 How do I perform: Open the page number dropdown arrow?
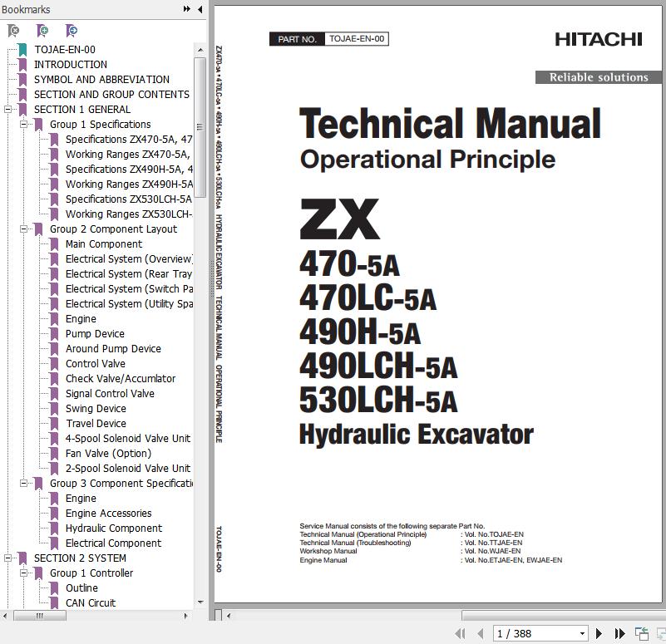[x=582, y=634]
